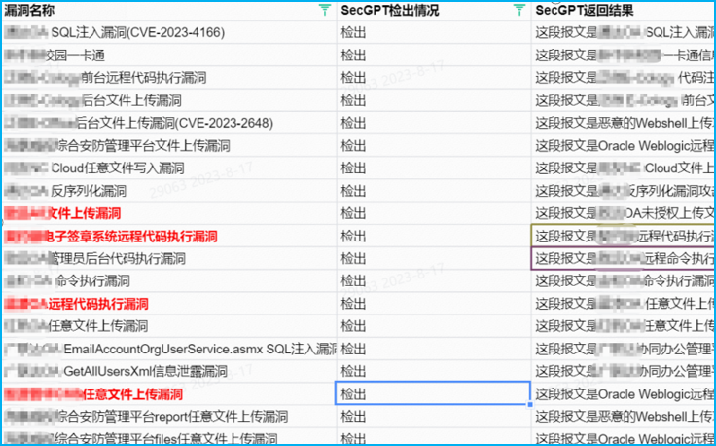
Task: Select the result cell mentioning 一卡通信息
Action: click(x=623, y=55)
